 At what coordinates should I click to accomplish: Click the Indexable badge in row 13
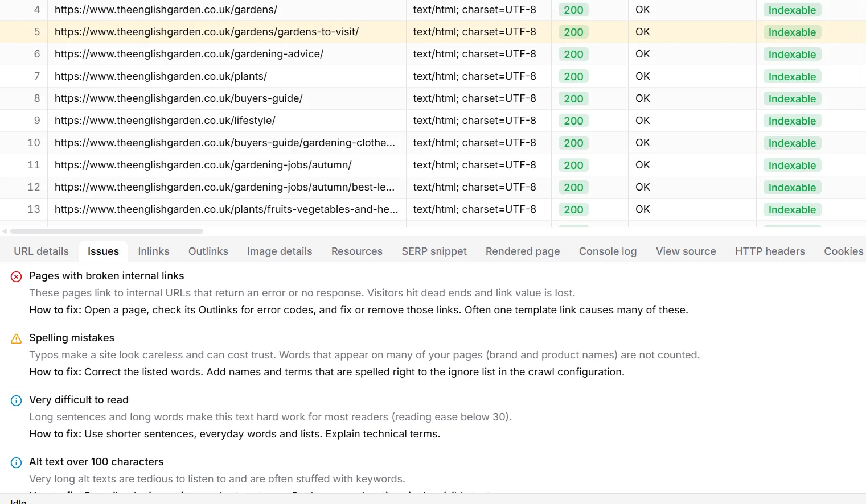[792, 210]
